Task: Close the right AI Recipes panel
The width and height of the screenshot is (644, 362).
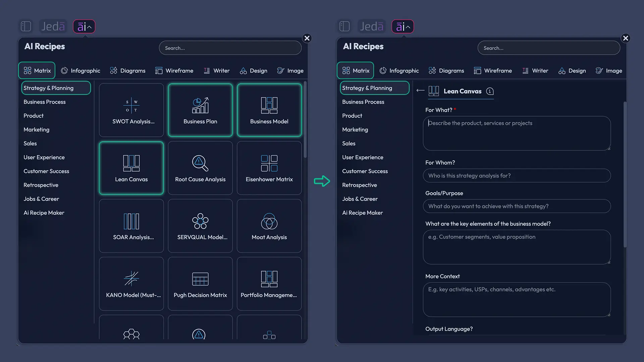Action: coord(626,38)
